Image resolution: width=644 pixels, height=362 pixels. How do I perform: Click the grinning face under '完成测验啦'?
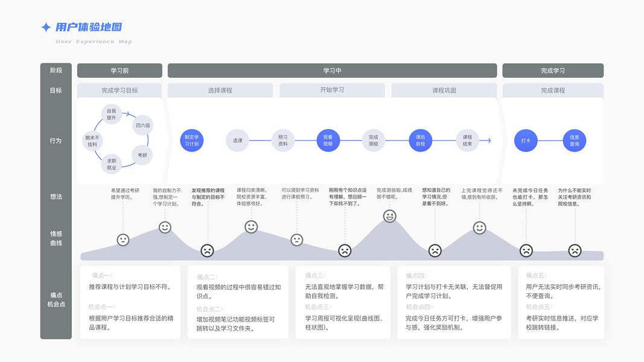click(390, 216)
